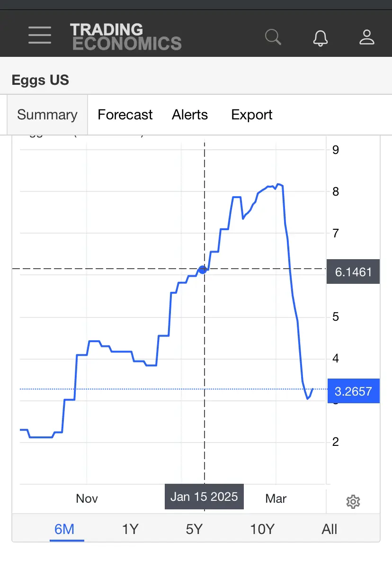Switch chart to 5Y range
This screenshot has width=392, height=561.
(x=194, y=529)
